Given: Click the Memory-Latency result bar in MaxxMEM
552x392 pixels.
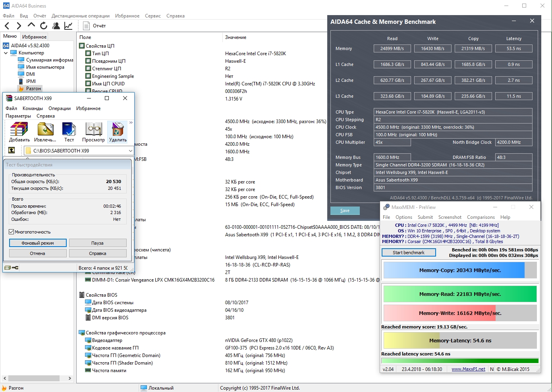Looking at the screenshot, I should pyautogui.click(x=460, y=340).
